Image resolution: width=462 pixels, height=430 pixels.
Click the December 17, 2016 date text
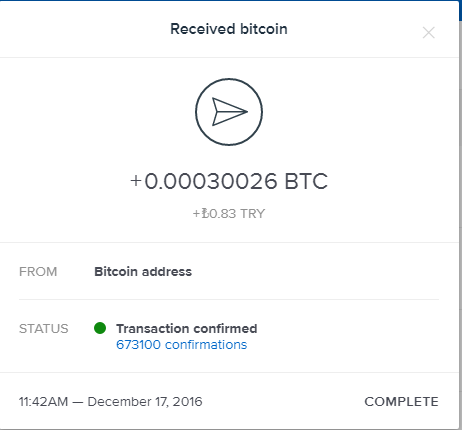point(145,402)
